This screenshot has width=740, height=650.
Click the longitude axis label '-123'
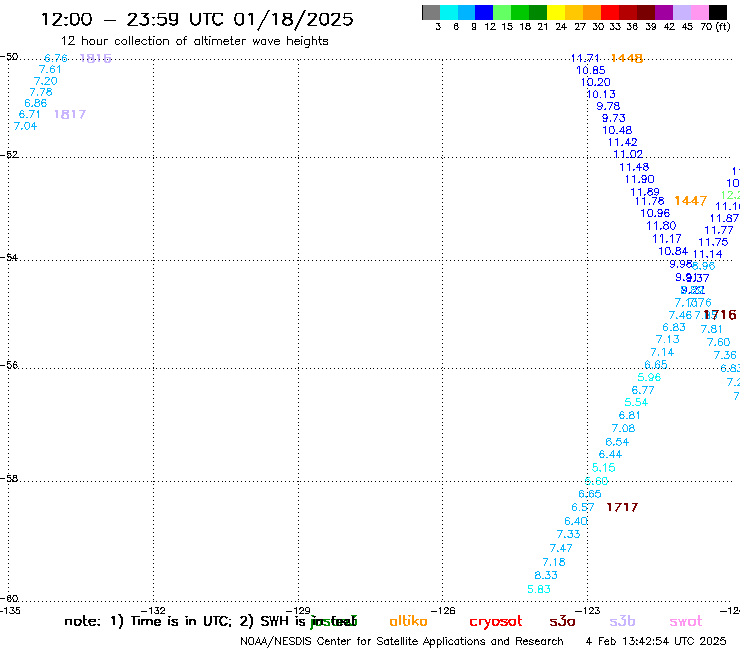tap(589, 611)
